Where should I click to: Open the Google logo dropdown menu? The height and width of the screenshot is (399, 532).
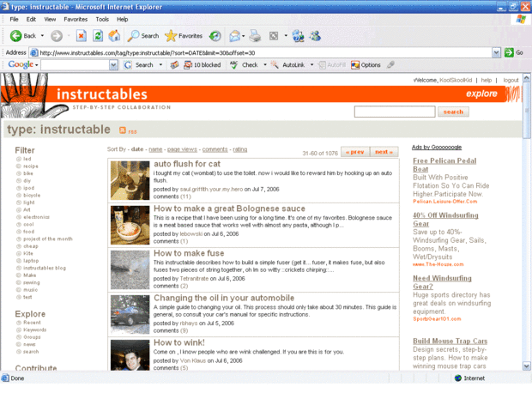pos(36,65)
